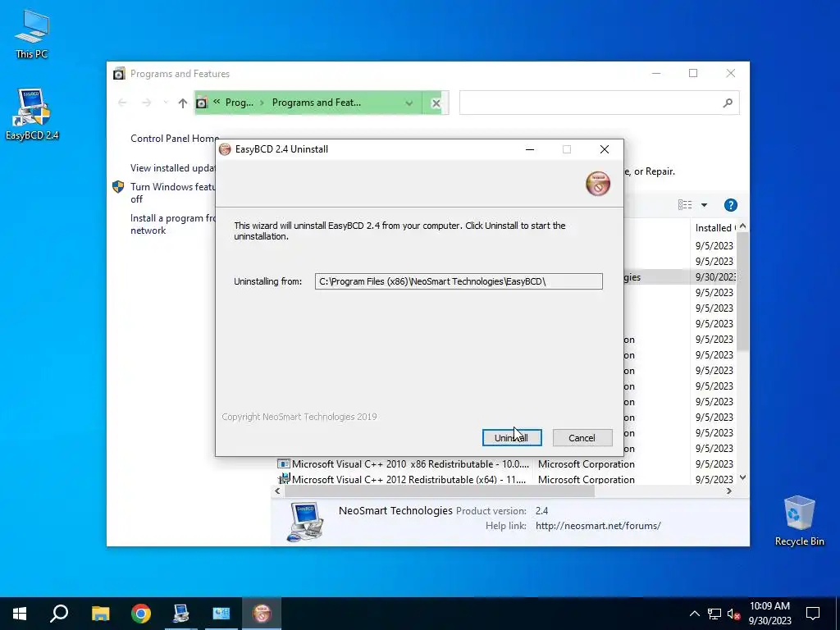Viewport: 840px width, 630px height.
Task: Click Forward arrow in Programs and Features
Action: (146, 103)
